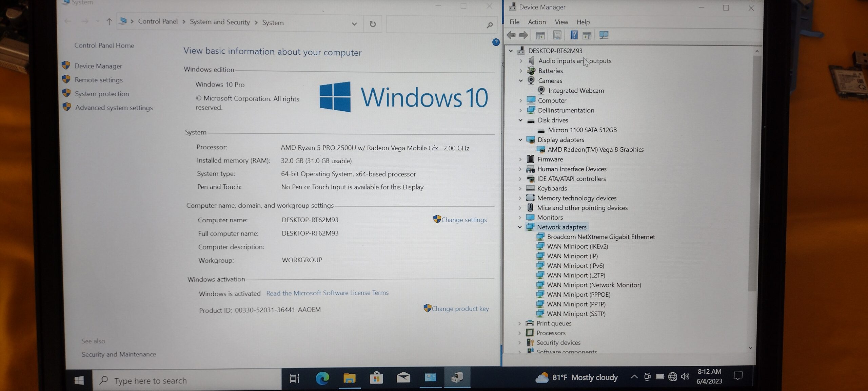Open the View menu in Device Manager
The height and width of the screenshot is (391, 868).
pyautogui.click(x=561, y=22)
